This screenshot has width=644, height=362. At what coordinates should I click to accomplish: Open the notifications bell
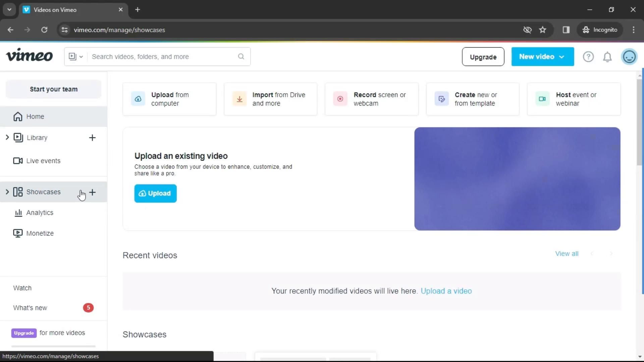607,57
